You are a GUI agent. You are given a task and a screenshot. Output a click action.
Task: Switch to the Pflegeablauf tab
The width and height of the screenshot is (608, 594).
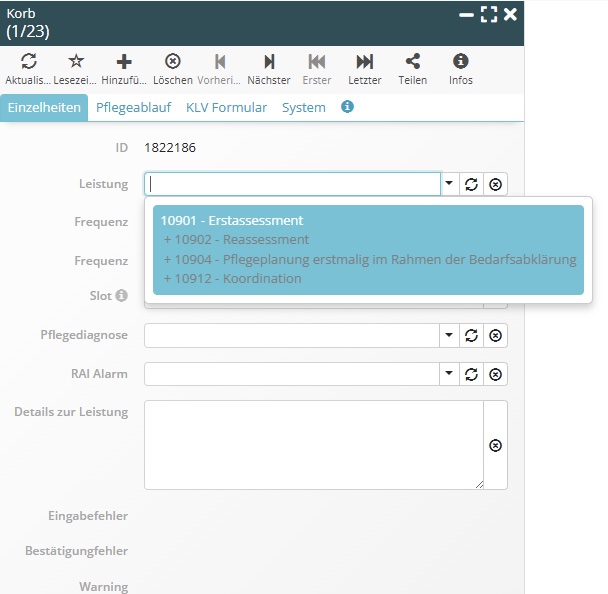coord(133,107)
